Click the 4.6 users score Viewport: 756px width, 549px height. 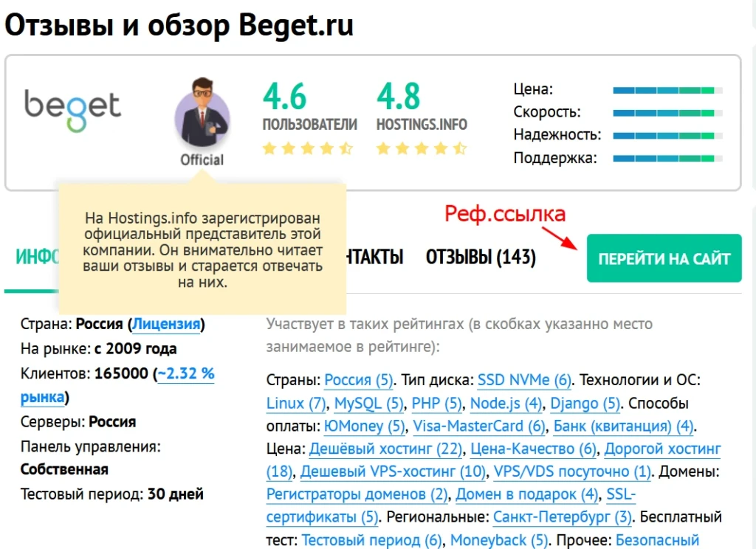[284, 97]
